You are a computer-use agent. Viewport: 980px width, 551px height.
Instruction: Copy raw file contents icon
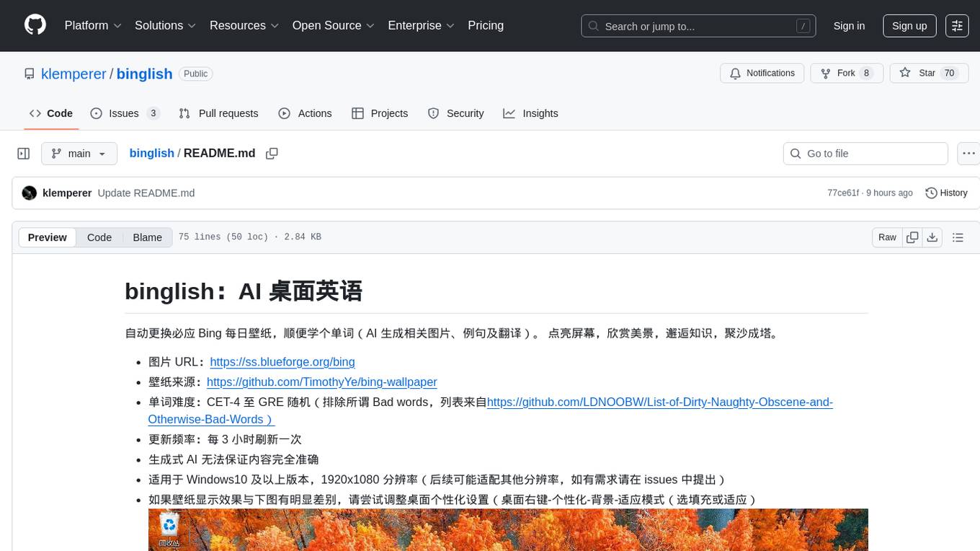tap(912, 237)
